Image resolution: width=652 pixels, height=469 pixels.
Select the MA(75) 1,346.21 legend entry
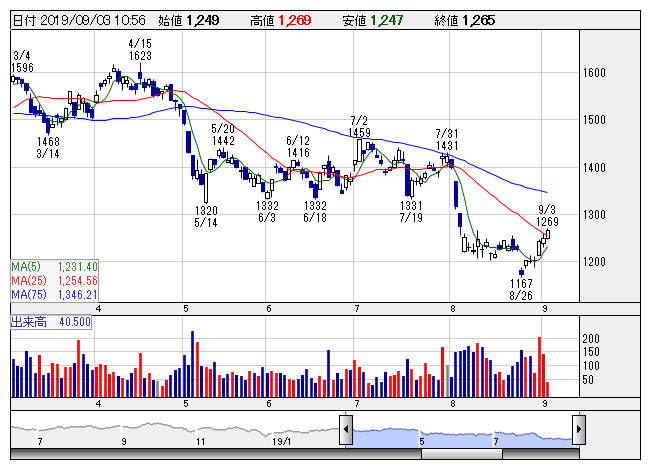53,295
